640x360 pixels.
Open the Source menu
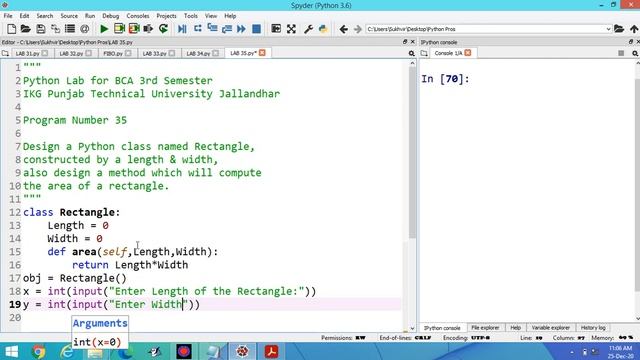[x=69, y=16]
